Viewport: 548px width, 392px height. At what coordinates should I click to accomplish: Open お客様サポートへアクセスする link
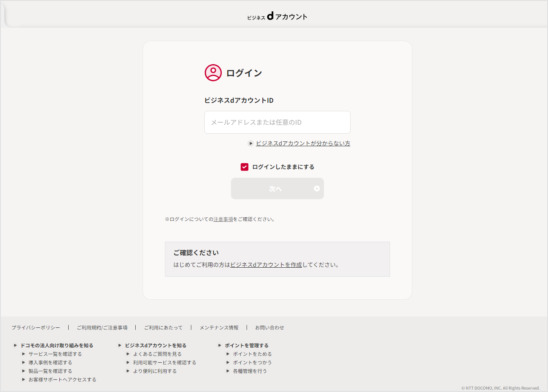pos(63,380)
